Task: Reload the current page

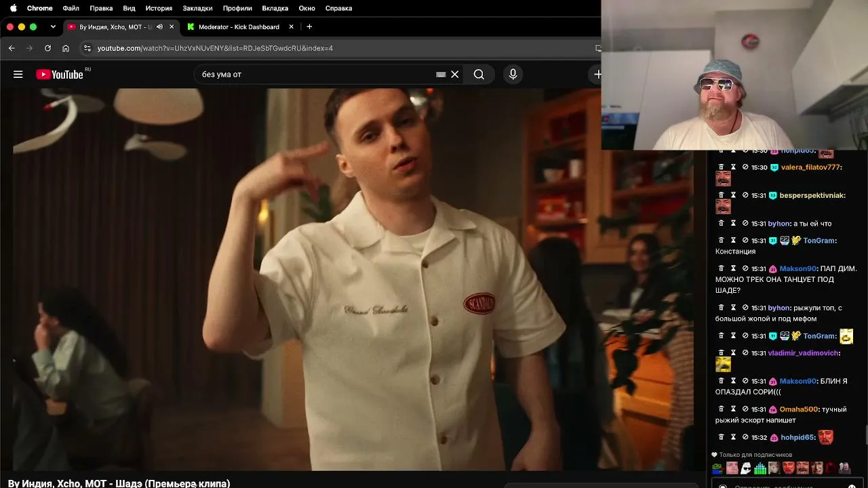Action: (x=47, y=48)
